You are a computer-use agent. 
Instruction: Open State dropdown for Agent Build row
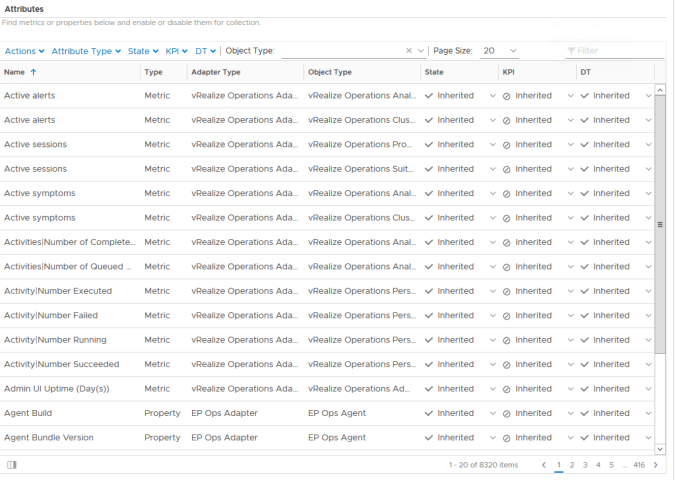point(493,413)
